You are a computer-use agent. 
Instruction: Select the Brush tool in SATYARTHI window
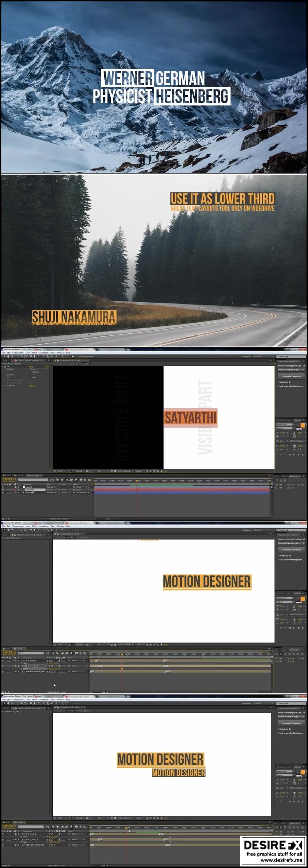(44, 357)
